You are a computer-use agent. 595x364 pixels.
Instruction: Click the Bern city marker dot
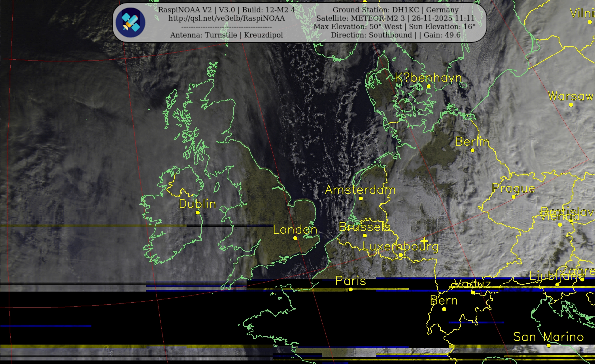tap(444, 309)
